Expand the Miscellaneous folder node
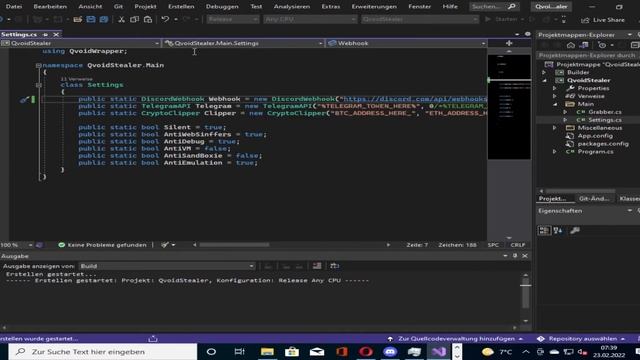The width and height of the screenshot is (640, 360). pos(554,128)
